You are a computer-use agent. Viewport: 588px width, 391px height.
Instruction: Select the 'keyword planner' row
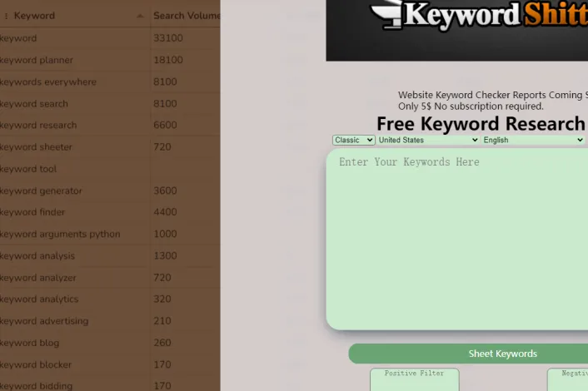[110, 60]
